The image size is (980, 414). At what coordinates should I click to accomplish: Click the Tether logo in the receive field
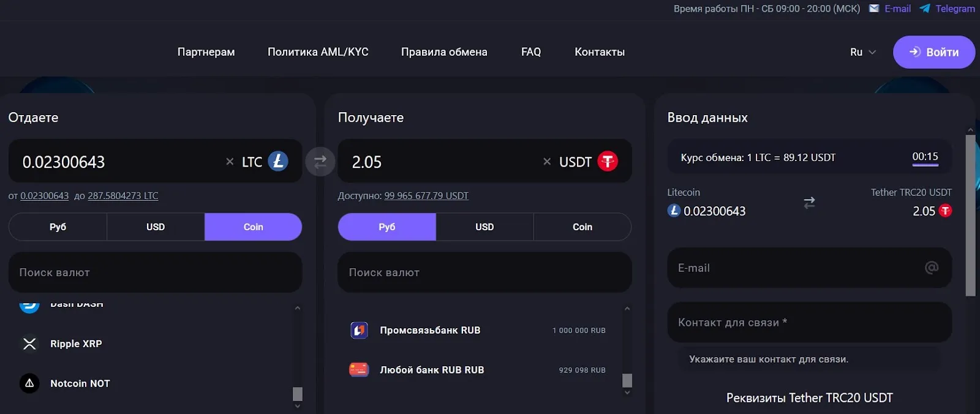pos(608,161)
